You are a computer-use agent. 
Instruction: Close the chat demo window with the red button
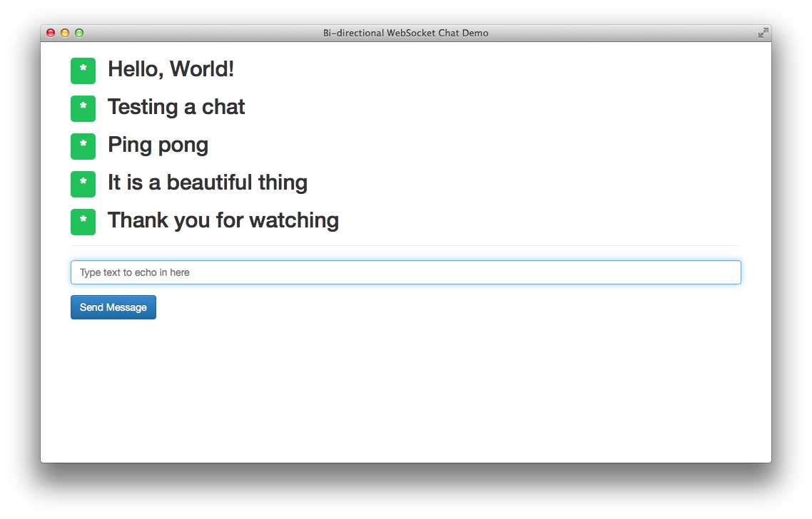(x=51, y=33)
